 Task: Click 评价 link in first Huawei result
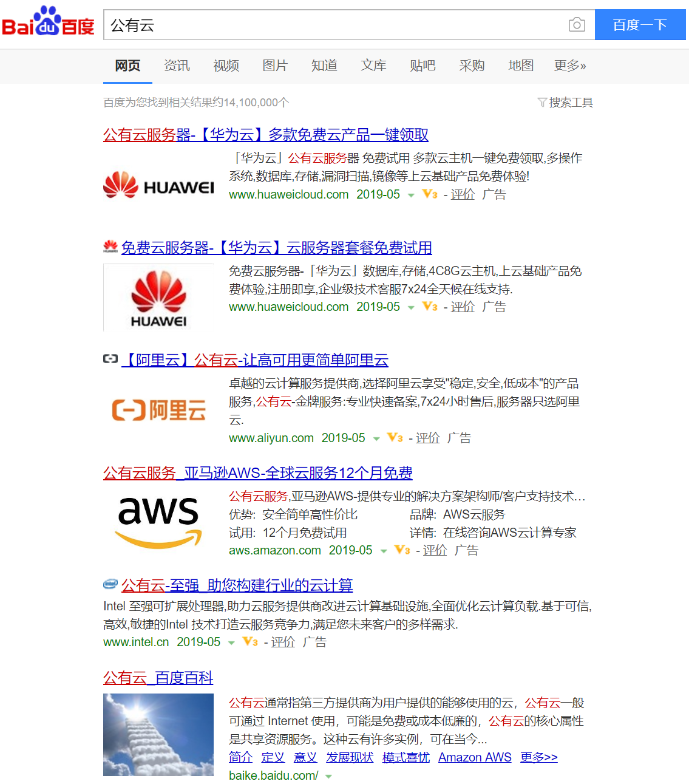[x=463, y=194]
